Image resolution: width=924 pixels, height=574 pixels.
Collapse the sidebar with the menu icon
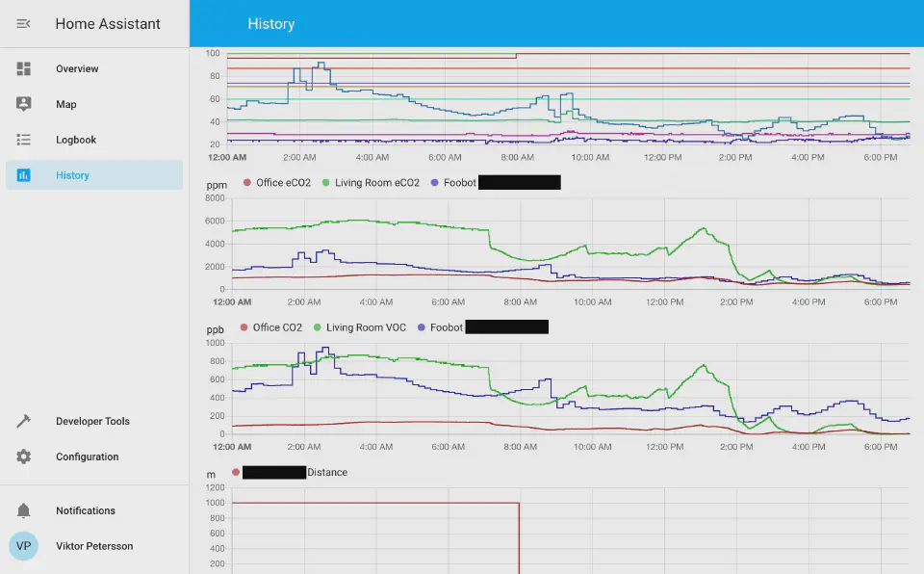[24, 24]
